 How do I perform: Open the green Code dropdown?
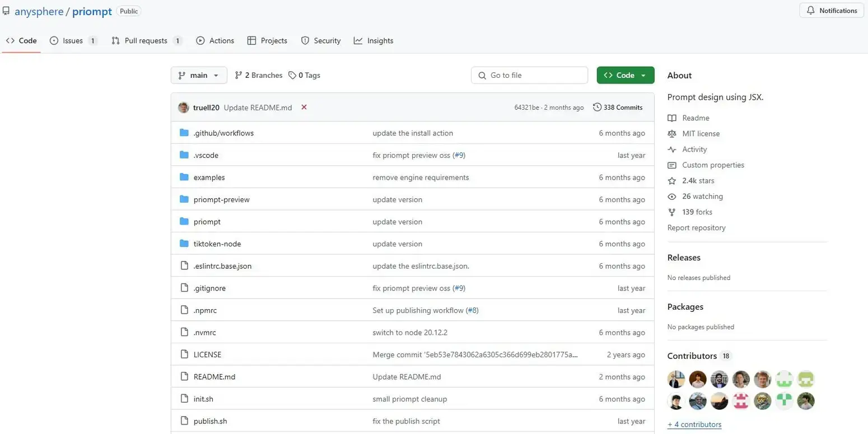tap(626, 75)
